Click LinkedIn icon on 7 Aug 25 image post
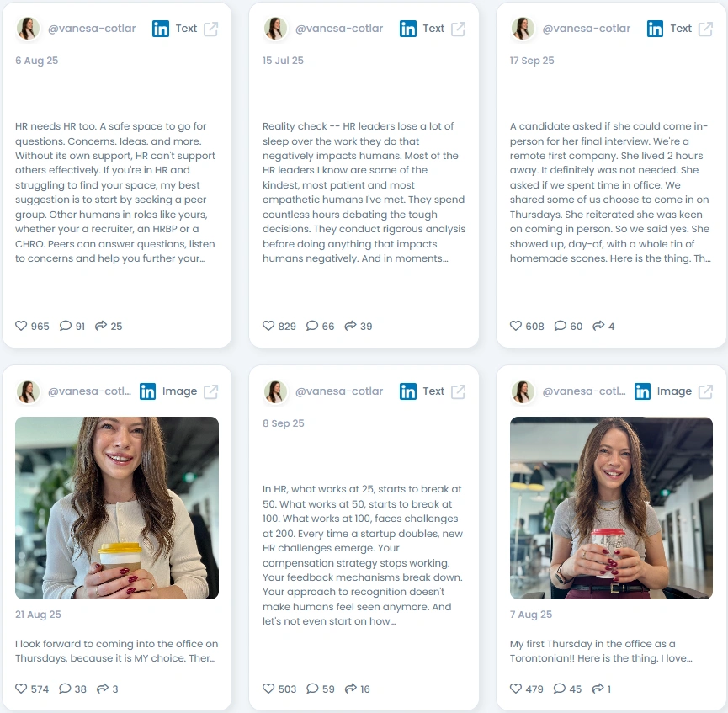Image resolution: width=728 pixels, height=713 pixels. 642,391
